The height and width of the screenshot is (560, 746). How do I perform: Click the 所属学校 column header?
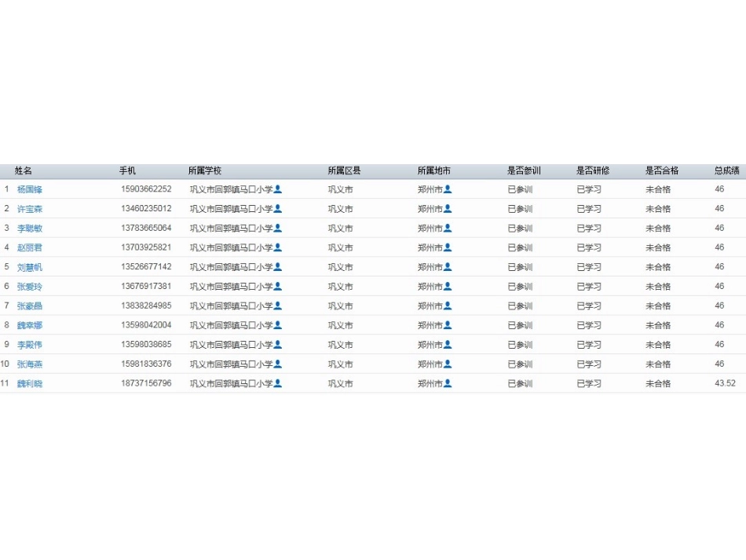pyautogui.click(x=205, y=170)
